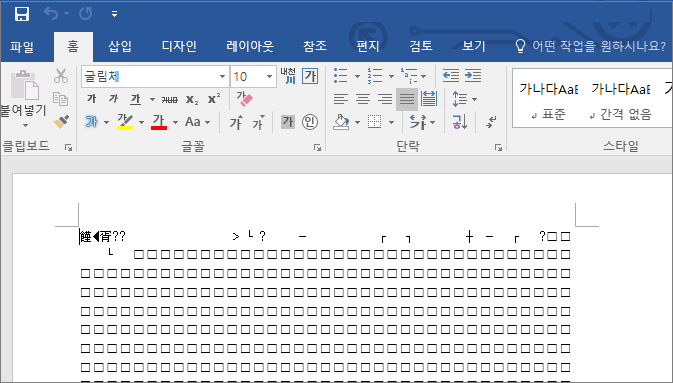
Task: Click the 붙여넣기 paste button
Action: click(x=23, y=98)
